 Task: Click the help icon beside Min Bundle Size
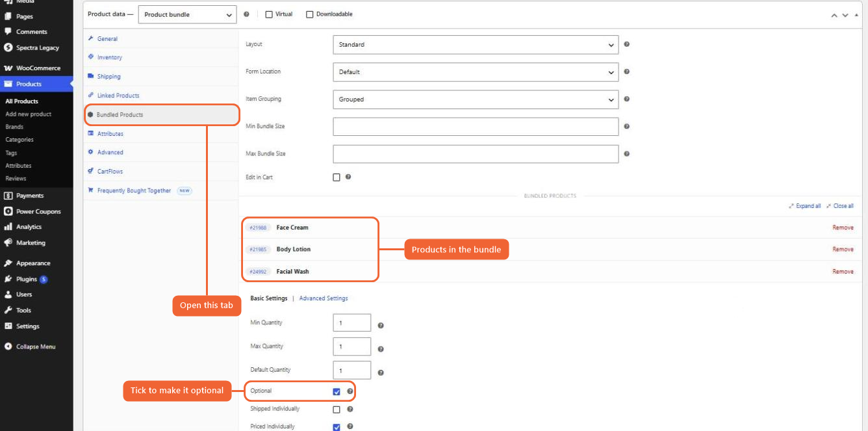coord(627,127)
